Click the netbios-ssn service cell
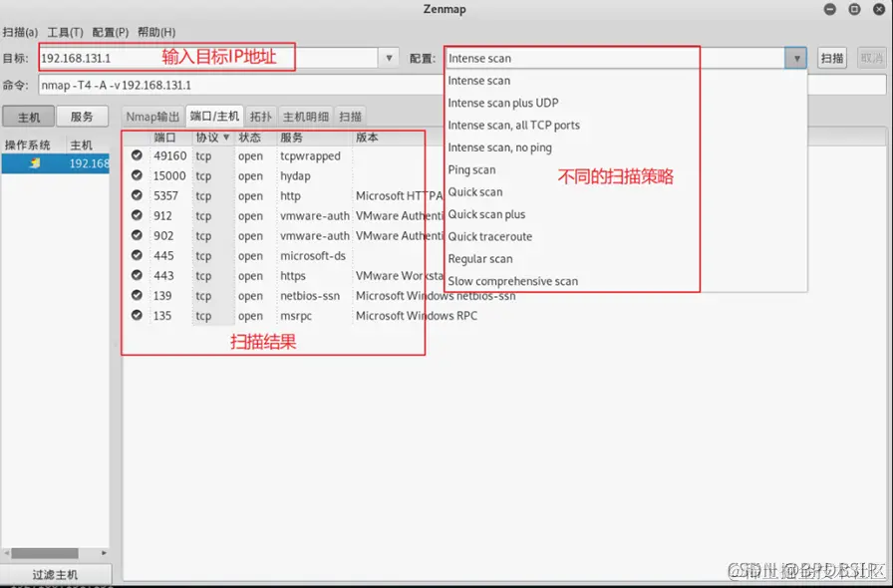 point(310,295)
